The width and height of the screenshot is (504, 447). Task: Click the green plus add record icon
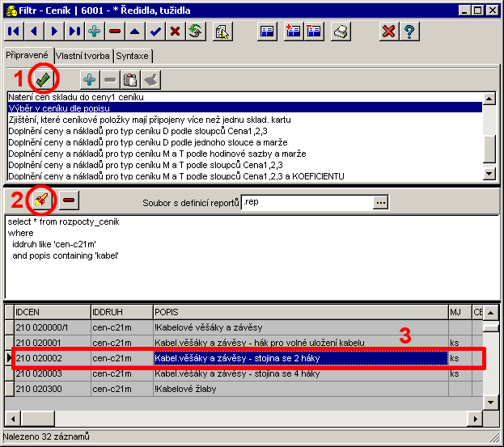pyautogui.click(x=95, y=31)
